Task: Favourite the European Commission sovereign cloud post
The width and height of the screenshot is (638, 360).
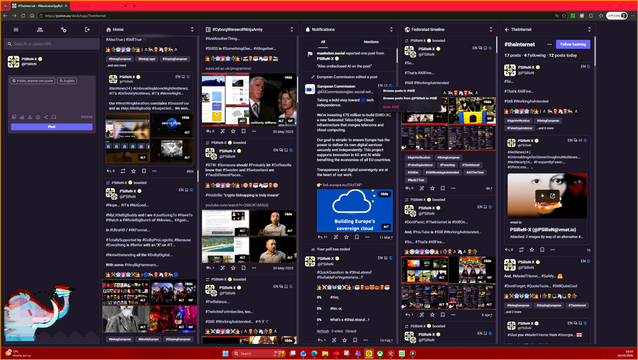Action: (x=346, y=237)
